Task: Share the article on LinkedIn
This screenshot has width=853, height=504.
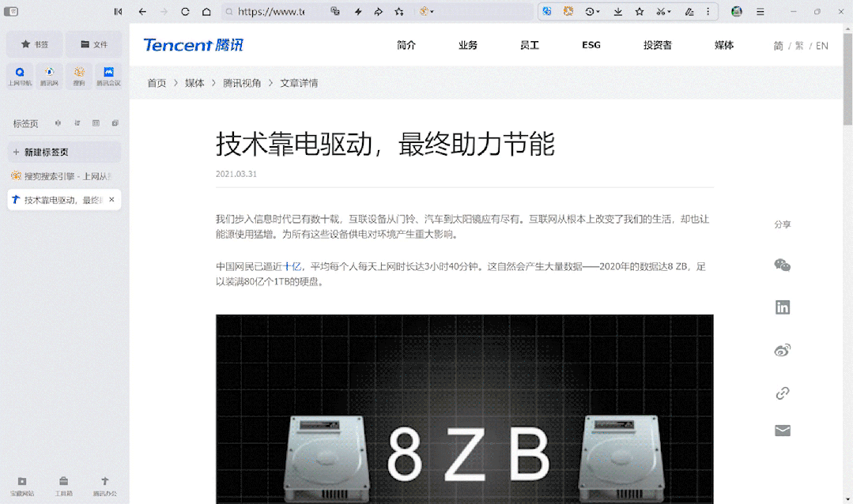Action: pos(783,307)
